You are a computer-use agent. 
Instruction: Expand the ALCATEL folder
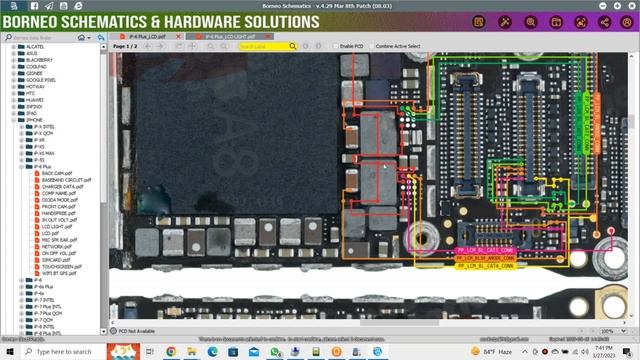coord(14,47)
